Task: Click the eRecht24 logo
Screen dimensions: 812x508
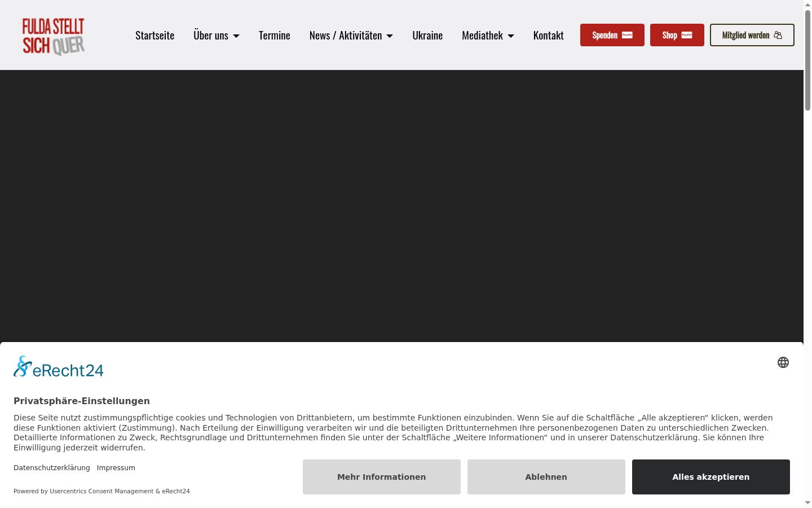Action: click(x=59, y=367)
